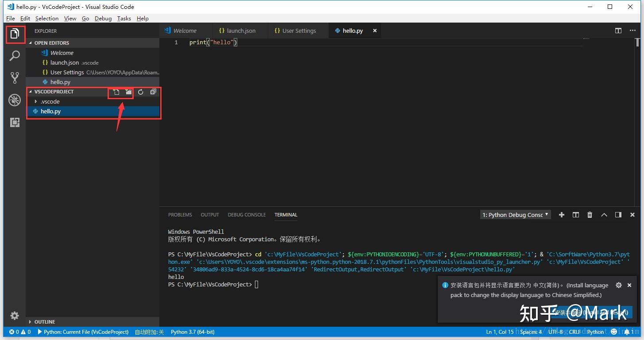The height and width of the screenshot is (340, 644).
Task: Select hello.py in the Explorer tree
Action: click(x=50, y=111)
